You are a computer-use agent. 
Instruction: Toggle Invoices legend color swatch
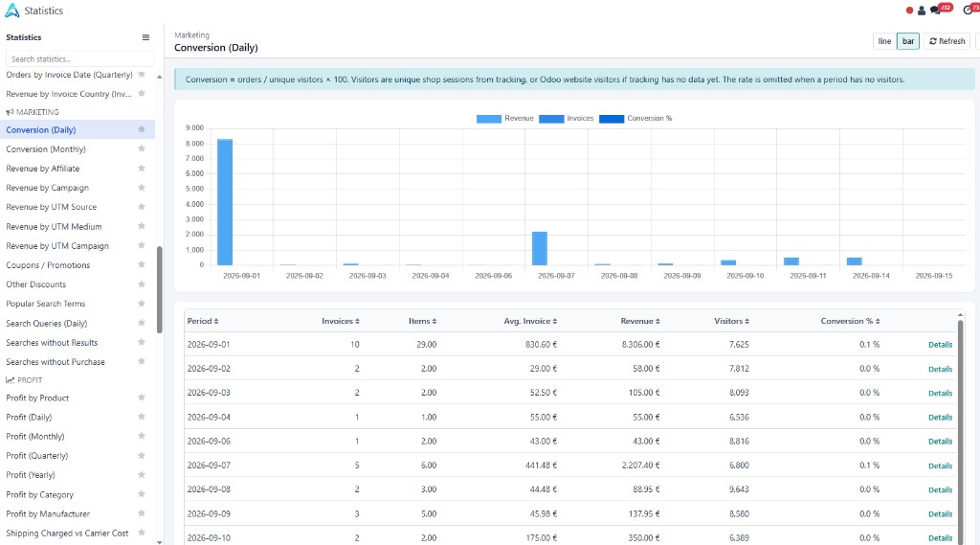pyautogui.click(x=551, y=119)
